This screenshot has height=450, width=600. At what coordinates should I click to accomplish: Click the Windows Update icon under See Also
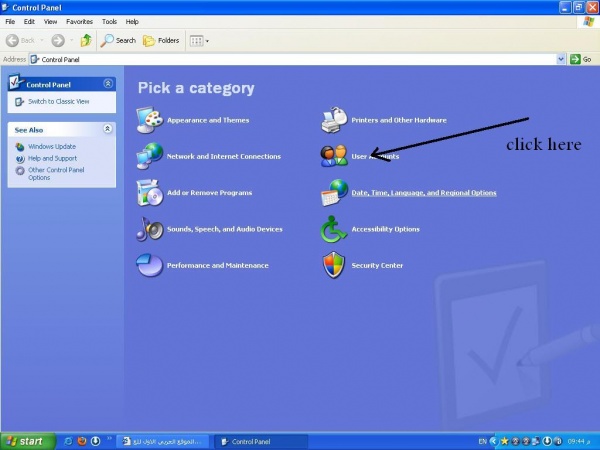pyautogui.click(x=20, y=147)
